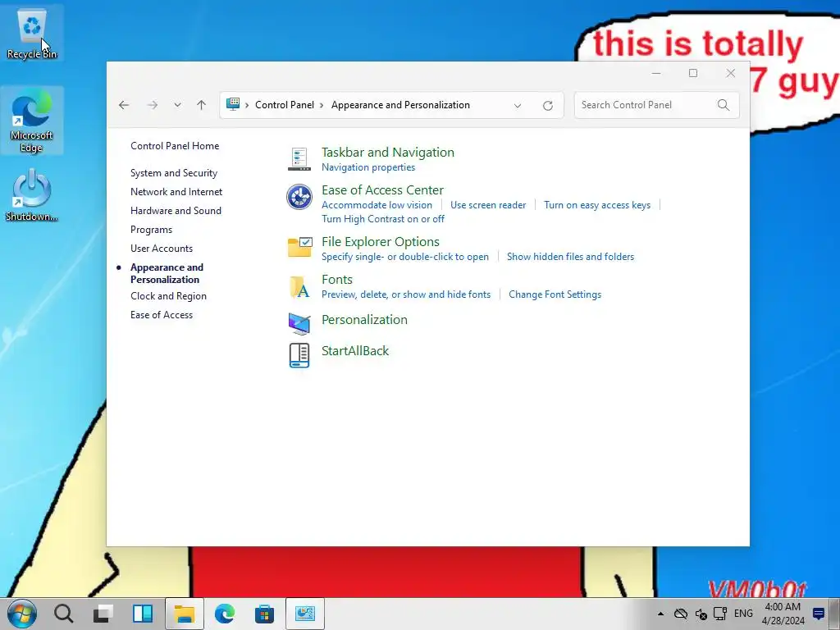Open File Explorer from the taskbar
This screenshot has height=630, width=840.
[x=185, y=614]
